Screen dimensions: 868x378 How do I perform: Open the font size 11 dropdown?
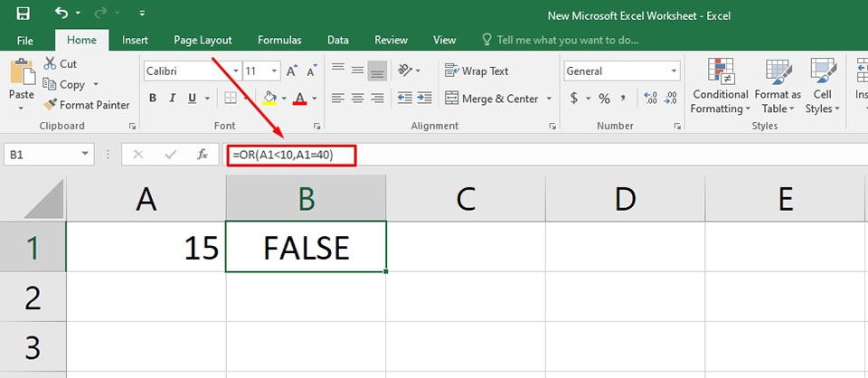(x=275, y=71)
